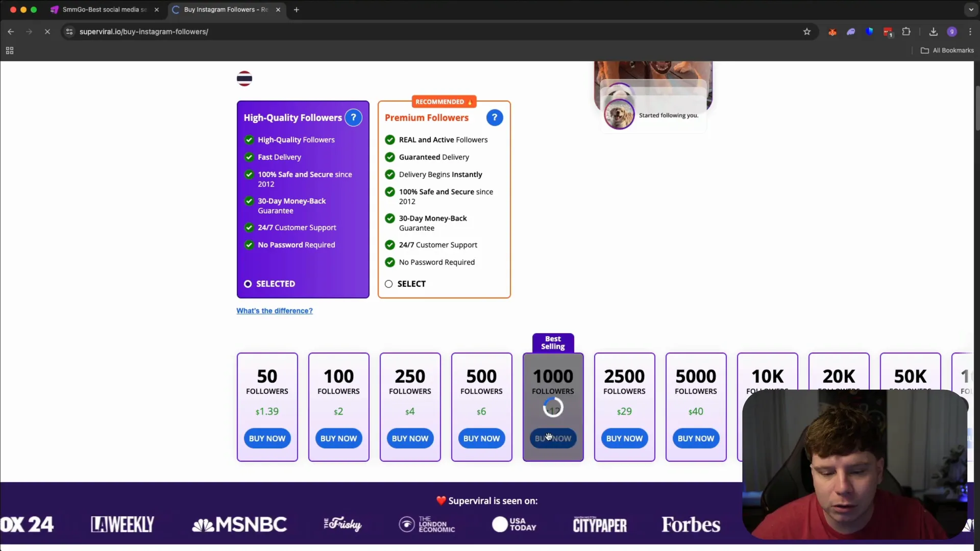Buy Now for 250 followers
The height and width of the screenshot is (551, 980).
point(410,439)
